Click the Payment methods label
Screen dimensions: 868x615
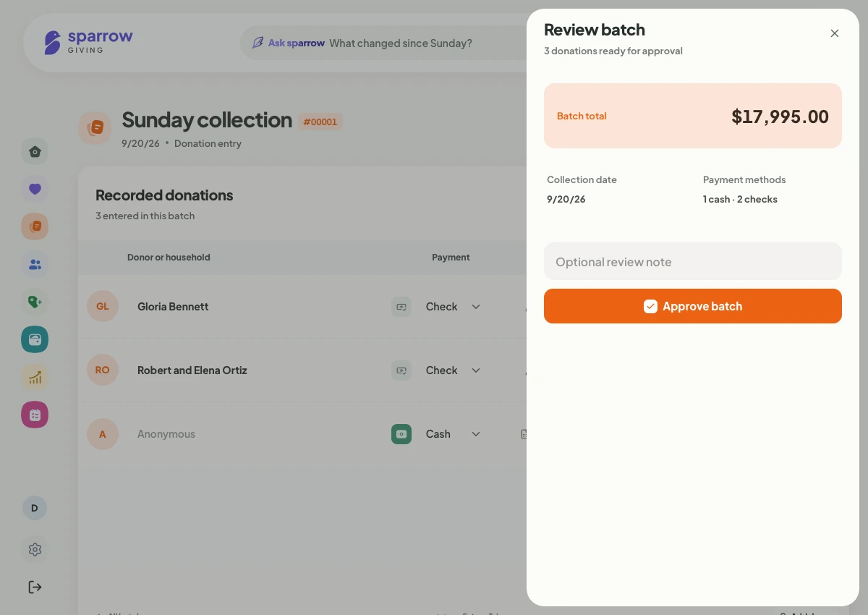pyautogui.click(x=744, y=179)
